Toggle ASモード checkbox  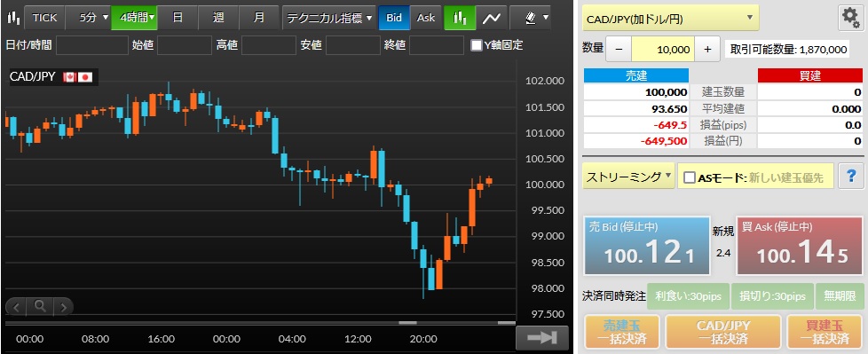click(690, 177)
